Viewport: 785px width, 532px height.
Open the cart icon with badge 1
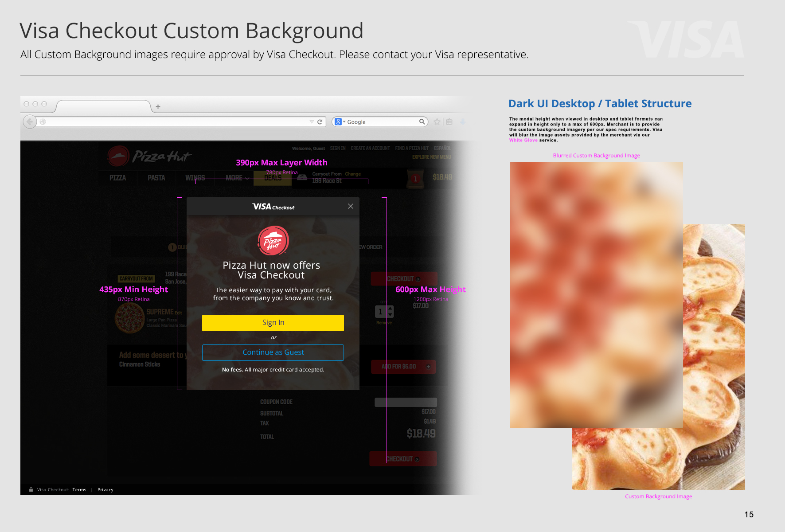pos(414,178)
